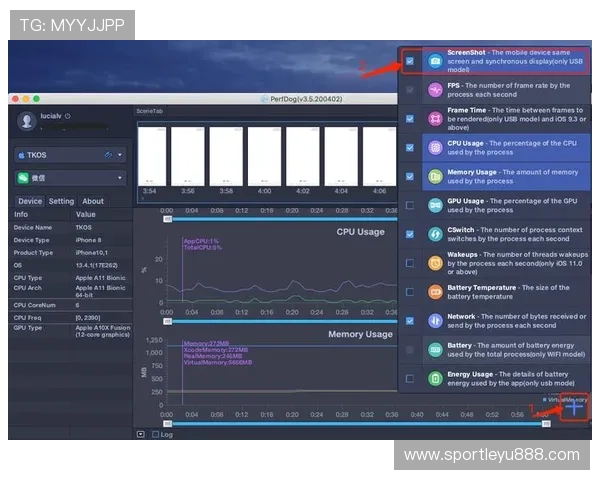Switch to the Device tab
This screenshot has width=600, height=480.
[x=30, y=201]
